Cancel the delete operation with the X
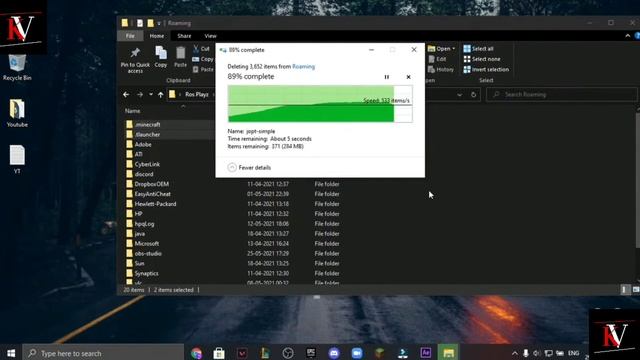Screen dimensions: 640x360 click(408, 77)
